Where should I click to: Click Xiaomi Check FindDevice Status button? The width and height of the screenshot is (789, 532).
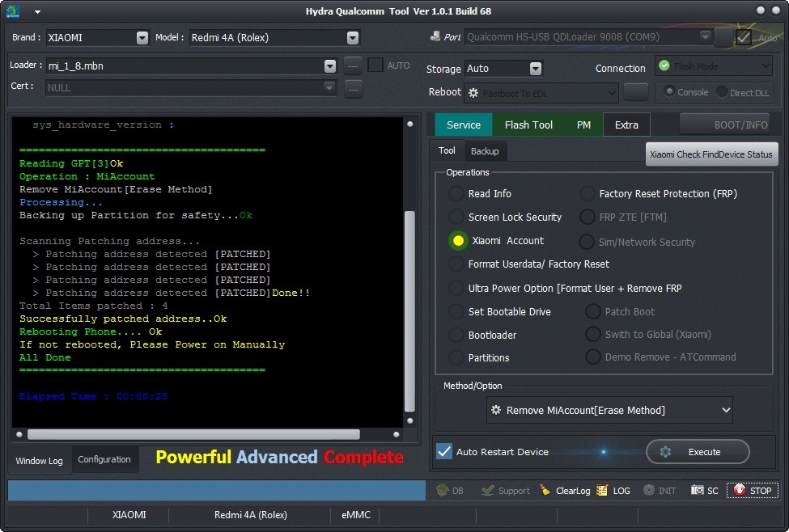point(711,154)
